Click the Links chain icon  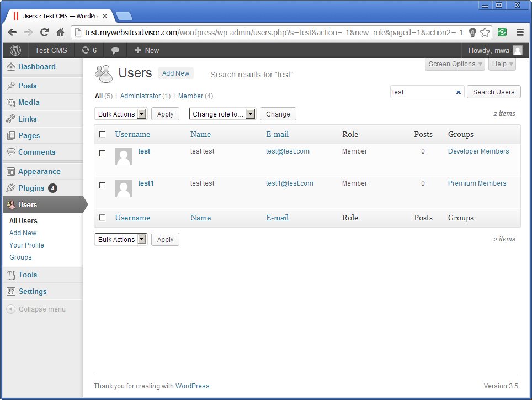click(11, 119)
